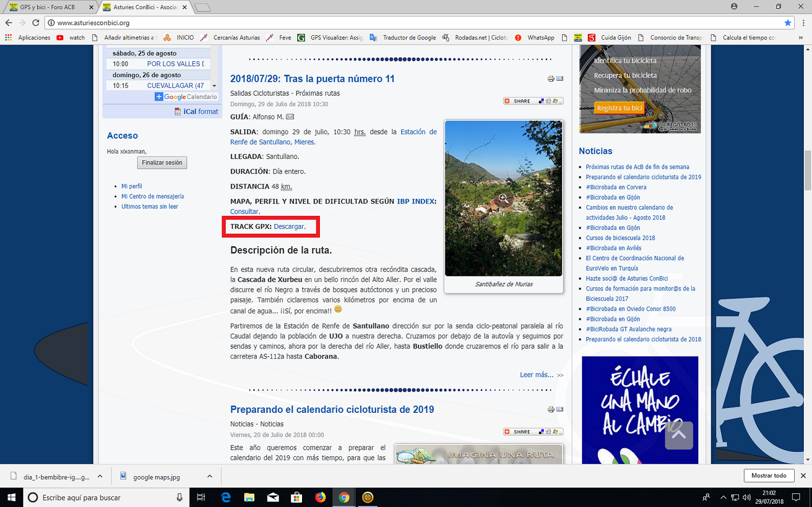This screenshot has width=812, height=507.
Task: Show hidden bookmarks with chevron
Action: (801, 38)
